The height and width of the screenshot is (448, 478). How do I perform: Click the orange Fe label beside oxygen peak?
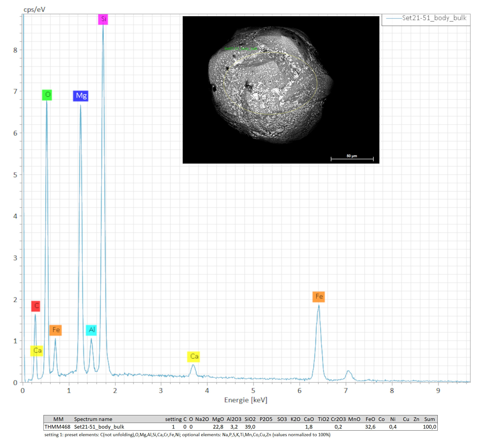tap(56, 330)
